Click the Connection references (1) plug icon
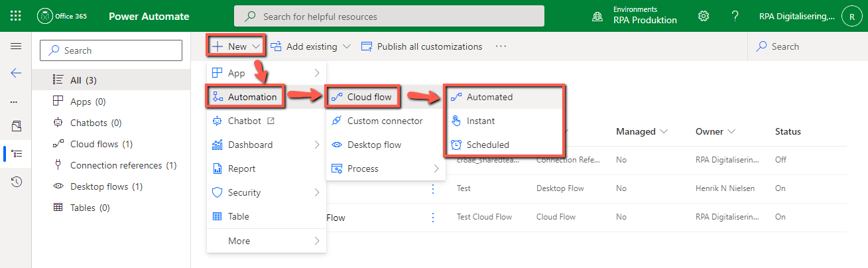The image size is (868, 268). coord(58,165)
